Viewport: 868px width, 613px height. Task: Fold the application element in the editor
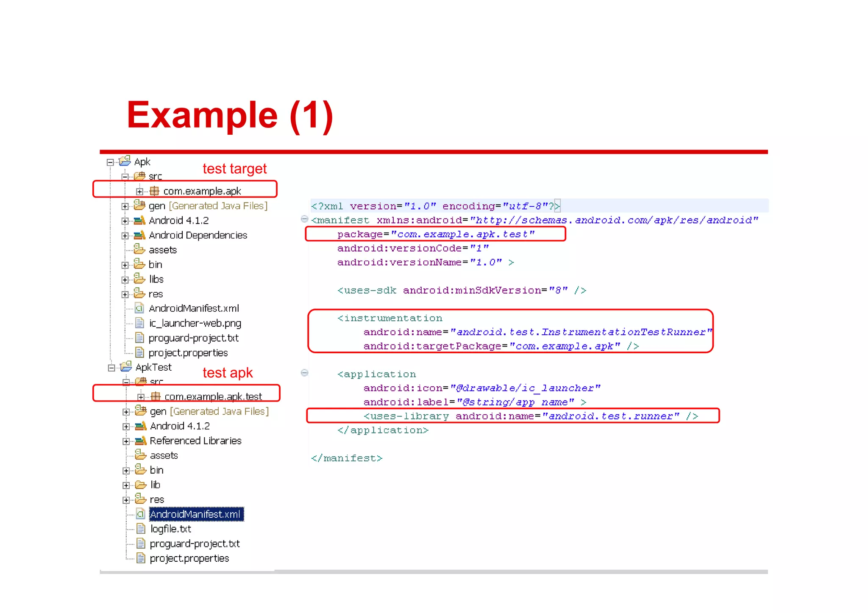point(304,373)
